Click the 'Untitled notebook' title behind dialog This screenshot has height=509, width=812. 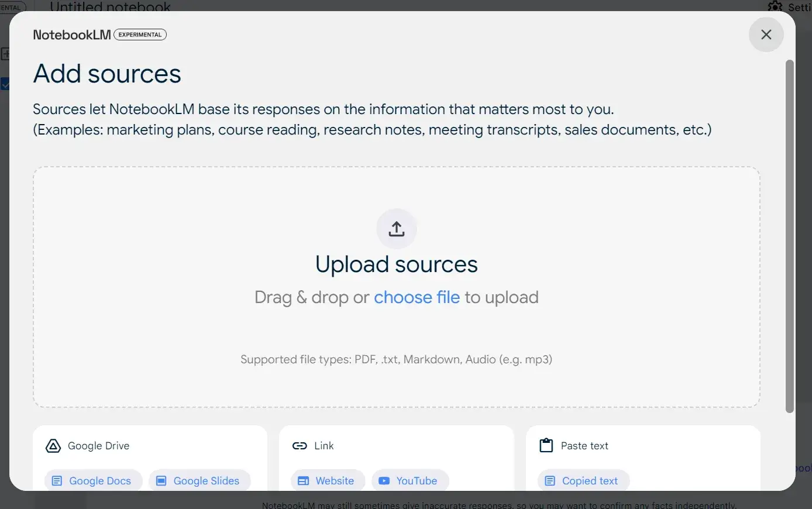pyautogui.click(x=111, y=6)
